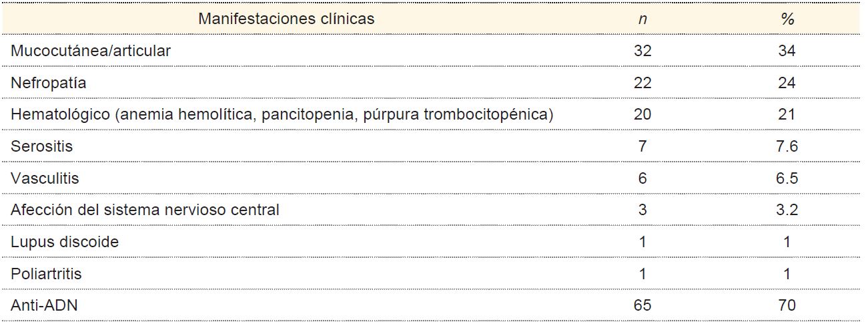Screen dimensions: 868x322
Task: Select the "Mucocutánea/articular" row label
Action: pyautogui.click(x=91, y=51)
